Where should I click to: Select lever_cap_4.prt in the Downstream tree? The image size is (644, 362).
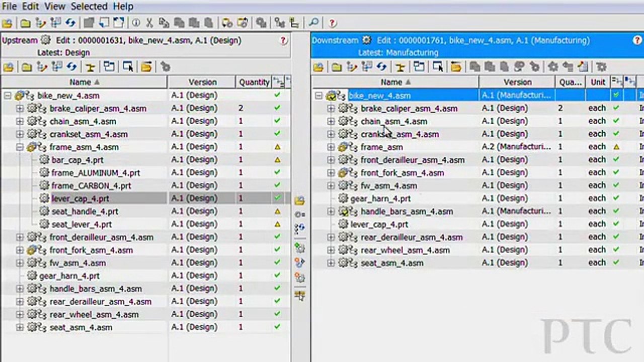[x=379, y=224]
